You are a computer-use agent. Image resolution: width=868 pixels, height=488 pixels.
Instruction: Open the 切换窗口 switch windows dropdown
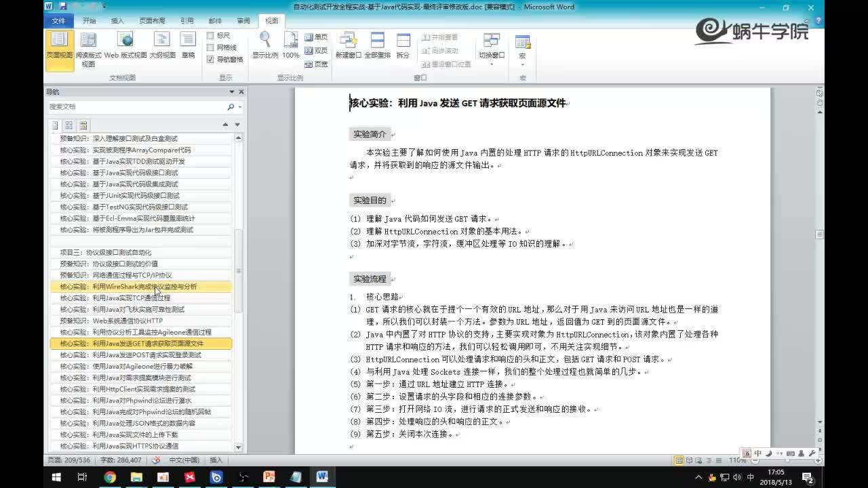[x=492, y=49]
